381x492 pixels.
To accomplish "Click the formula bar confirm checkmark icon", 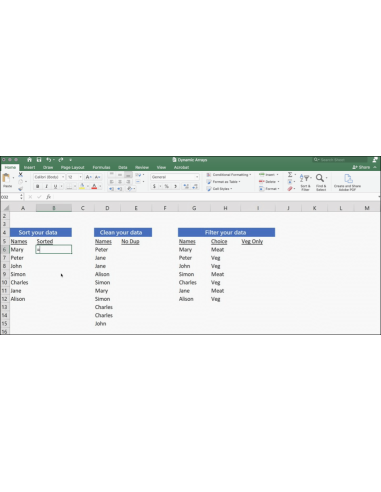I will coord(39,197).
